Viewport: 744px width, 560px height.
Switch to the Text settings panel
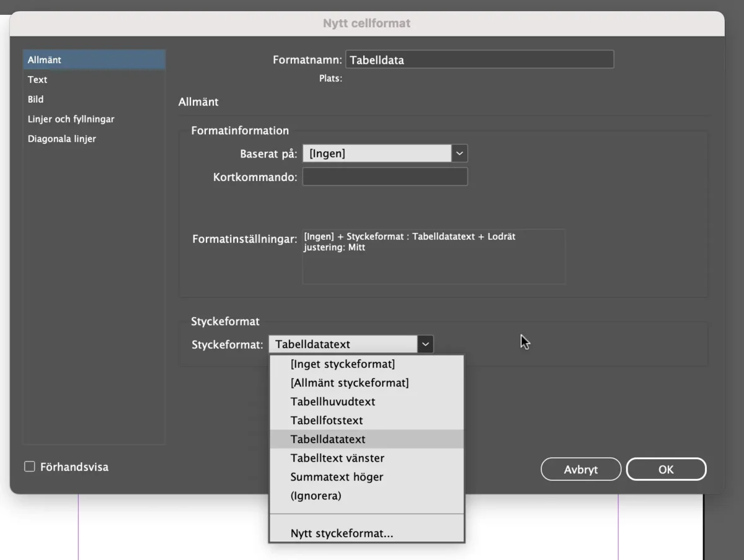(37, 79)
